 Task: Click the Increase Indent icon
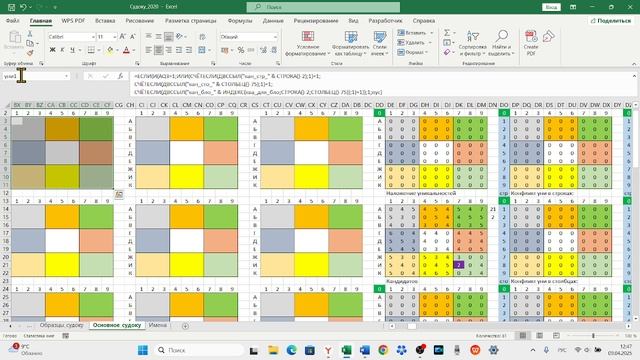tap(189, 50)
